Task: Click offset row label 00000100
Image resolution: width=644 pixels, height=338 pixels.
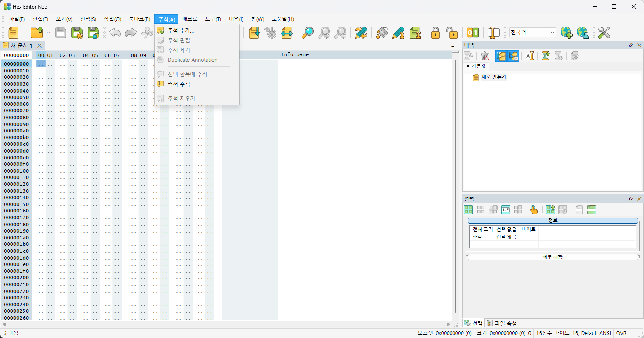Action: click(x=16, y=171)
